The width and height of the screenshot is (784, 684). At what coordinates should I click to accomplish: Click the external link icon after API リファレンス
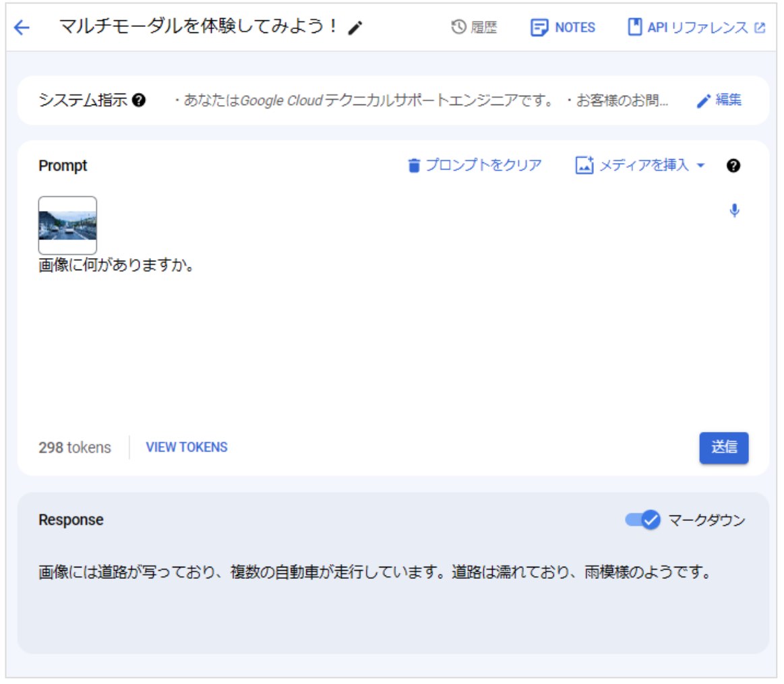760,28
